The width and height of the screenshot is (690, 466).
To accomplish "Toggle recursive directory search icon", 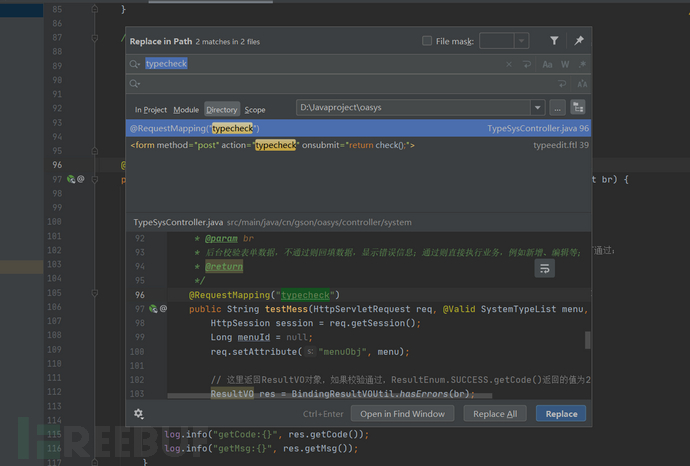I will click(577, 108).
